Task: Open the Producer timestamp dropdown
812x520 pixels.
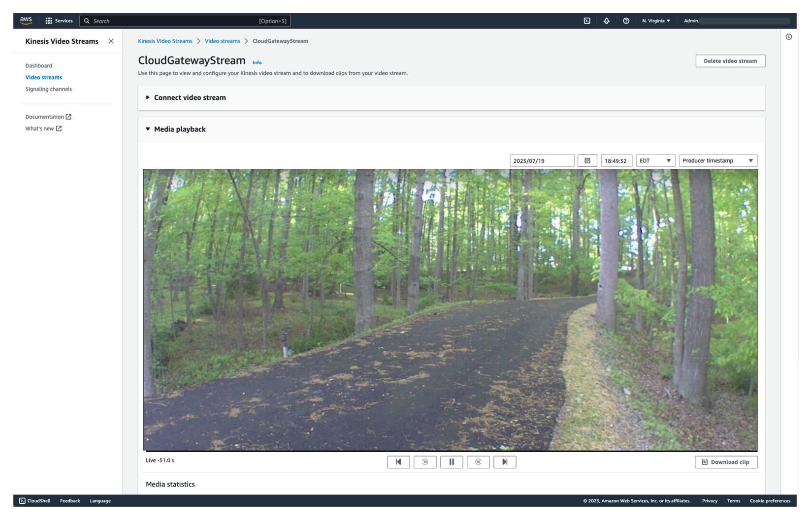Action: (717, 160)
